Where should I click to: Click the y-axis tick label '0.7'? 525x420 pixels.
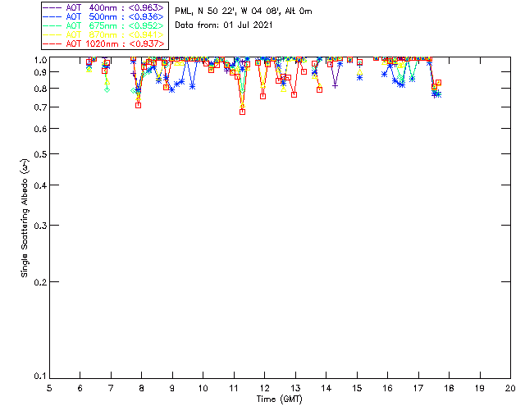click(40, 107)
